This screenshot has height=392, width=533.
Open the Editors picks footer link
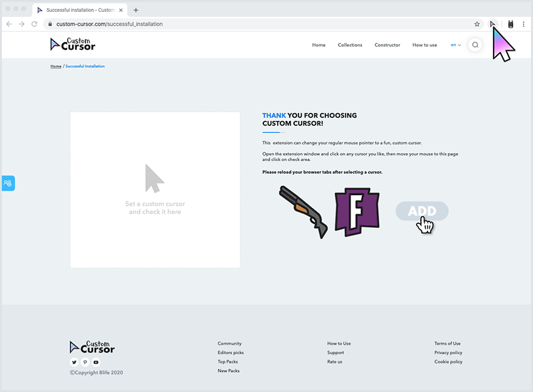point(231,352)
